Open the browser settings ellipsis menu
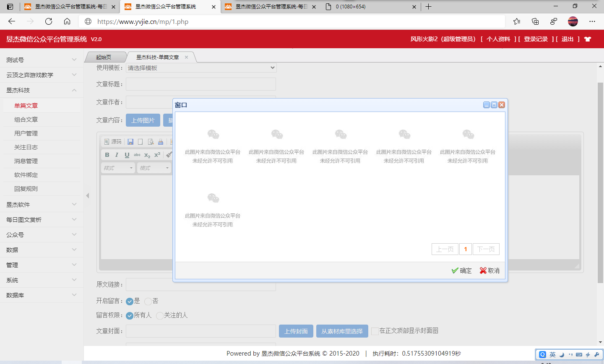604x364 pixels. click(x=592, y=21)
